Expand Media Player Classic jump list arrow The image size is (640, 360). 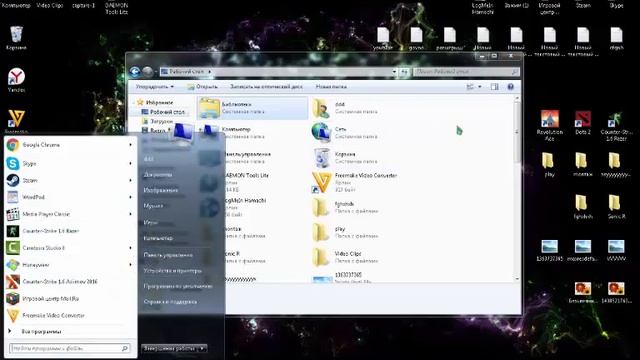(131, 214)
